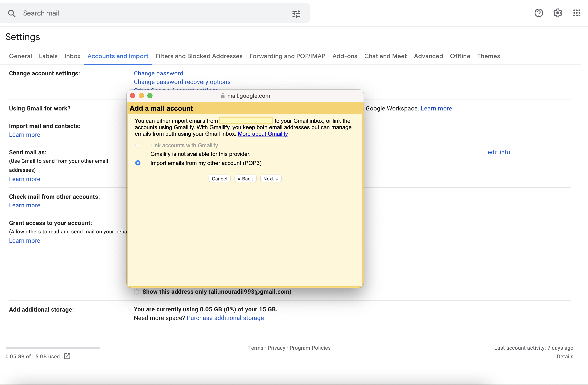Cancel the Add a mail account dialog

219,179
